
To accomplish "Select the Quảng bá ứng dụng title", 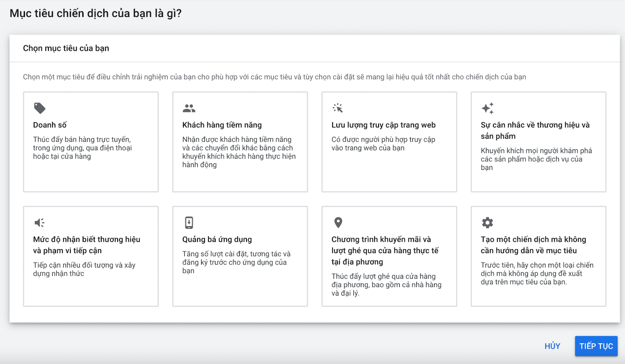I will 217,239.
